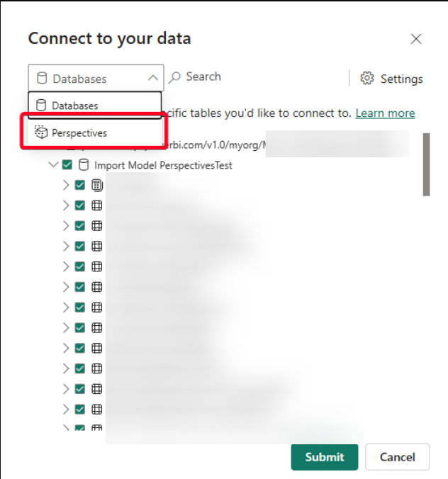Viewport: 448px width, 479px height.
Task: Close the Connect to your data dialog
Action: tap(416, 39)
